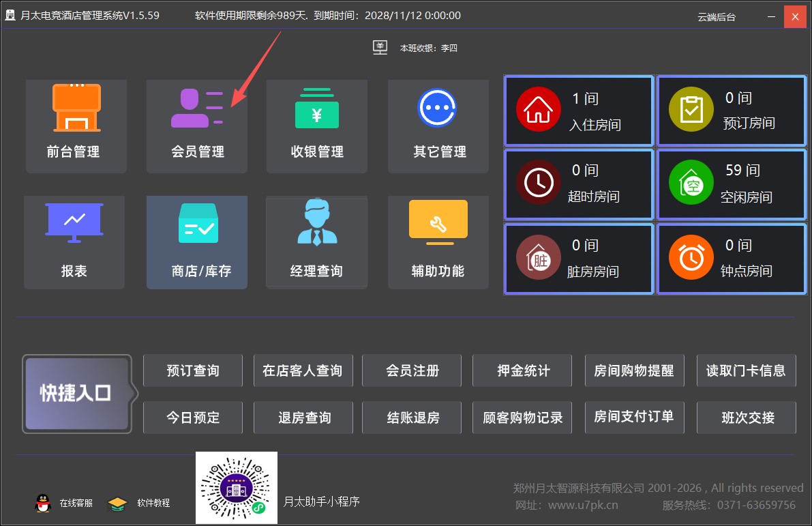
Task: Open the 辅助功能 auxiliary functions module
Action: 438,242
